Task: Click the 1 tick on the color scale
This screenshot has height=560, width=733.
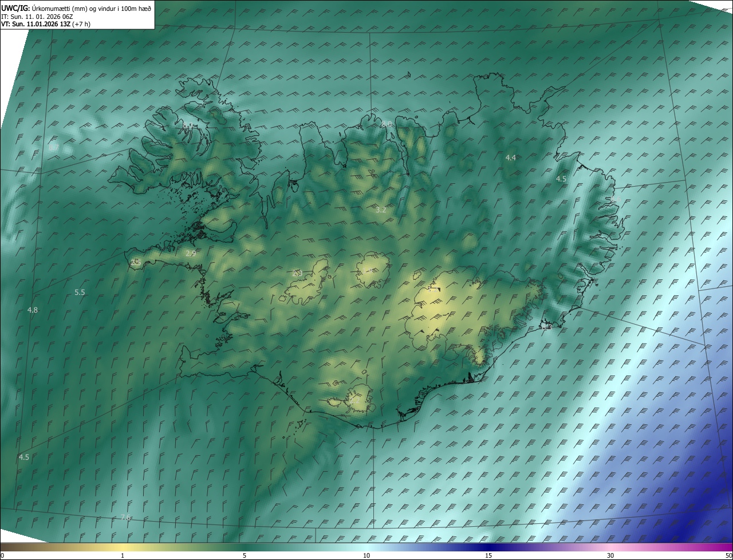Action: [x=123, y=555]
